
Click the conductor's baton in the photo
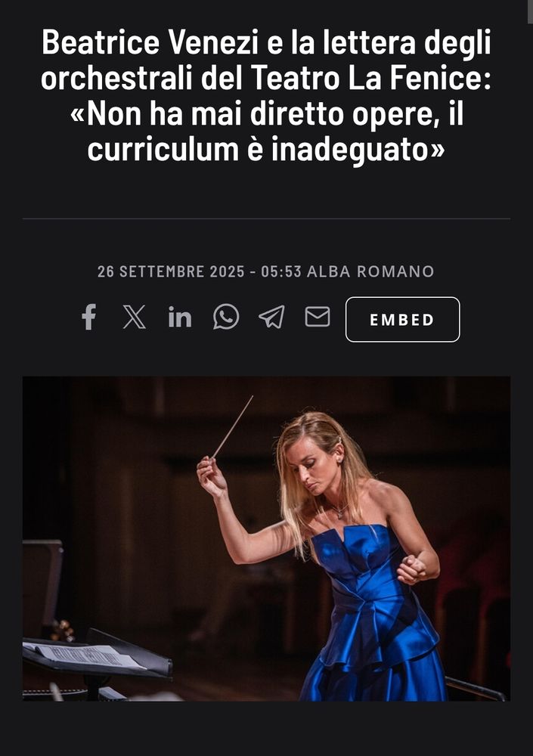[x=233, y=426]
